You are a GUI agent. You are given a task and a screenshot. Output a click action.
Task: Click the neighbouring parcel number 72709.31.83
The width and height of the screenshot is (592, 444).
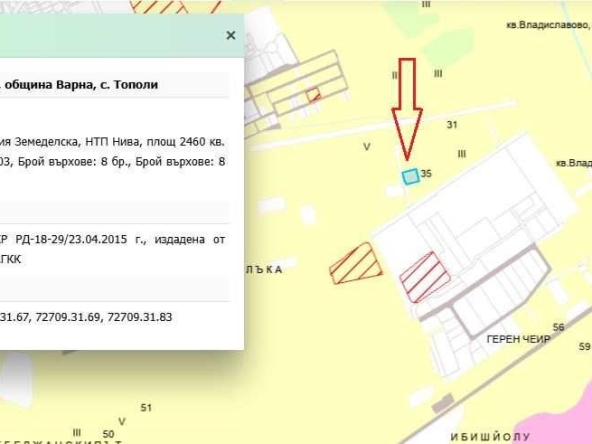pos(140,317)
